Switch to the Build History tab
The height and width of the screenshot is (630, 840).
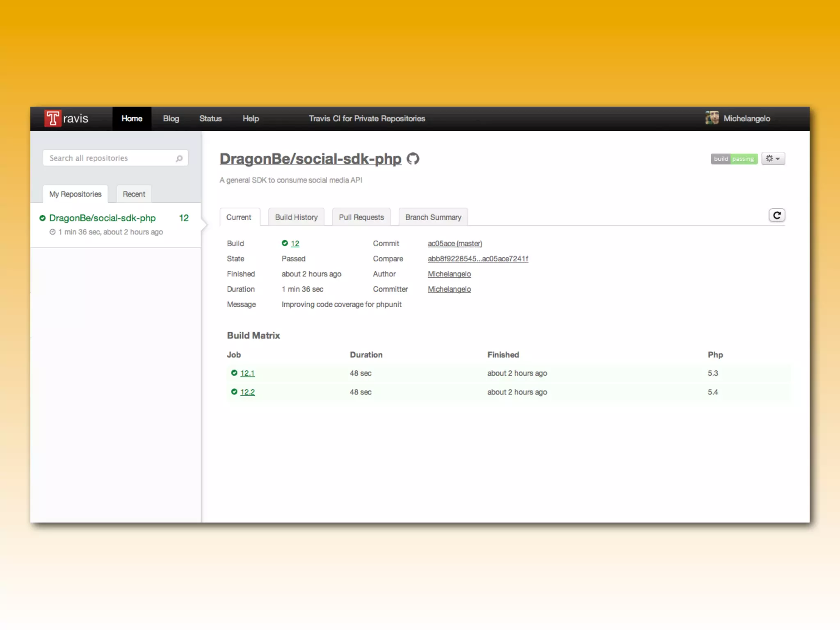(x=296, y=217)
